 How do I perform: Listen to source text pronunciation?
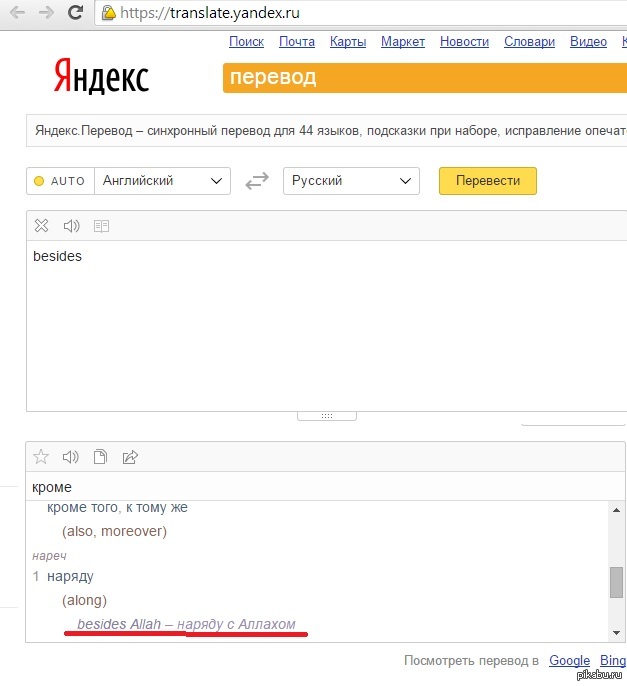tap(71, 226)
